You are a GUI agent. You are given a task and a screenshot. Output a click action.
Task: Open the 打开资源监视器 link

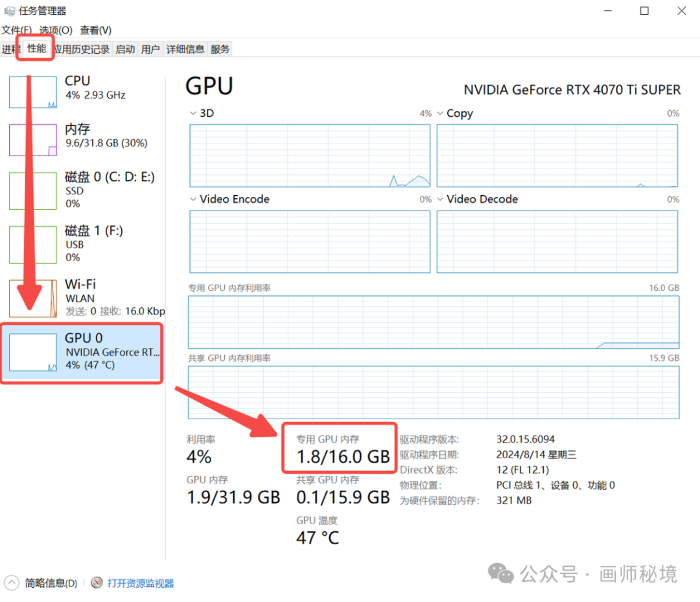pos(141,583)
